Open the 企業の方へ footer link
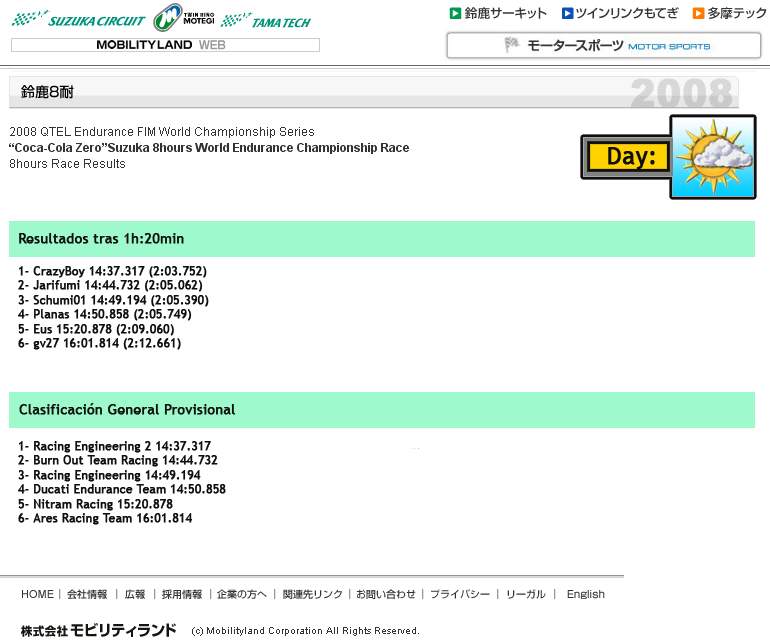The width and height of the screenshot is (770, 642). click(x=242, y=594)
